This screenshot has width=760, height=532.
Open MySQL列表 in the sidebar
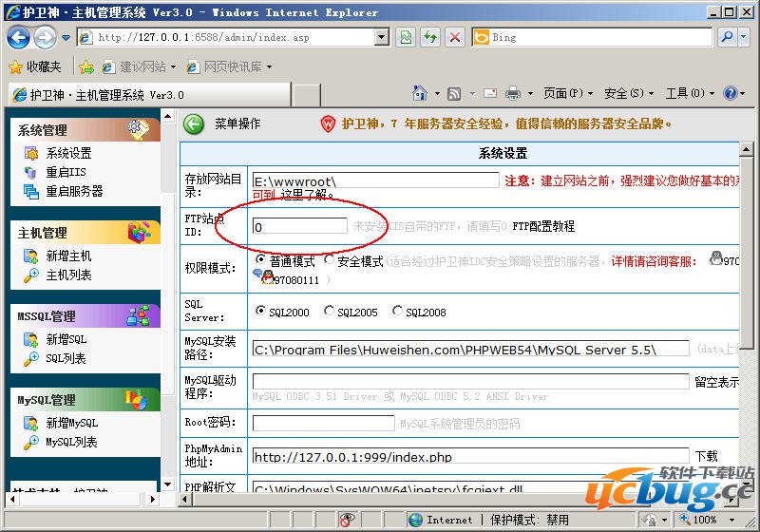(72, 442)
